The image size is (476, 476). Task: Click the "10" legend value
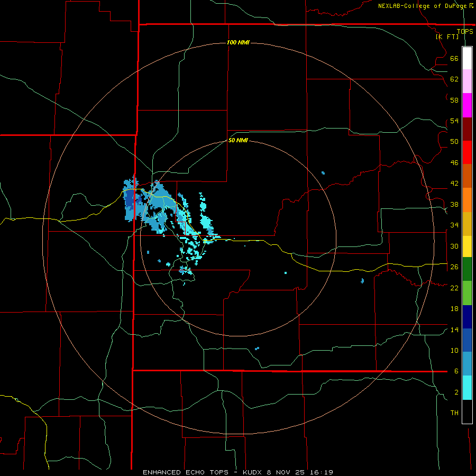[x=454, y=350]
